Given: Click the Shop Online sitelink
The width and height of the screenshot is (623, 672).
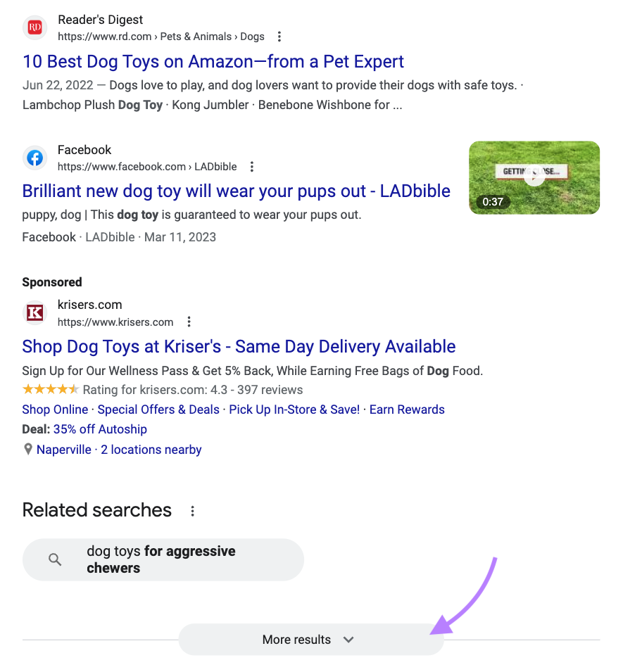Looking at the screenshot, I should (55, 409).
